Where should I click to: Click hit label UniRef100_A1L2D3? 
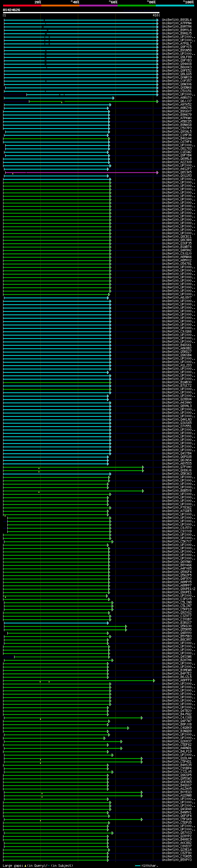[x=177, y=365]
